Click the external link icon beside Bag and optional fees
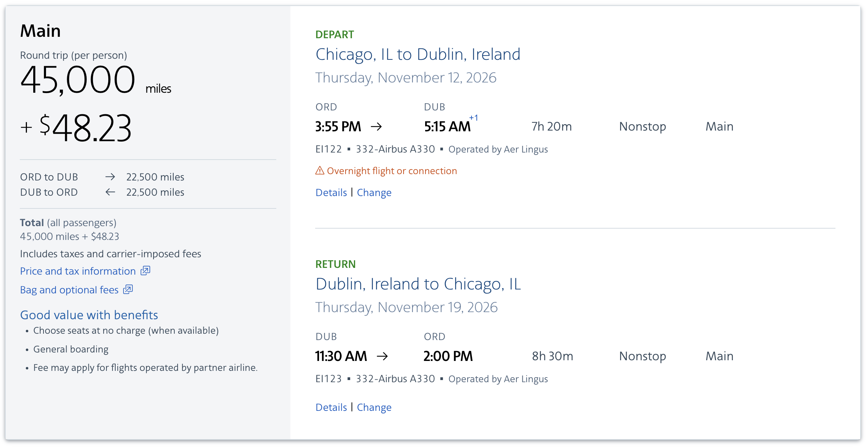The image size is (868, 448). point(128,289)
